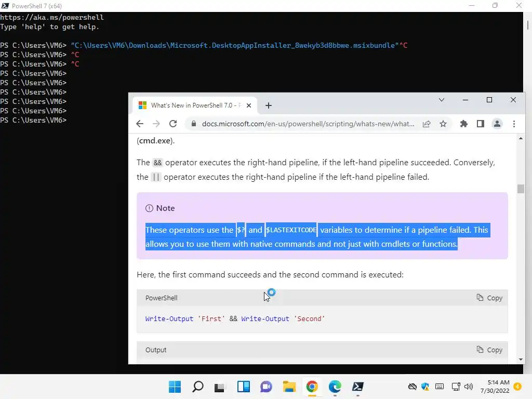This screenshot has width=532, height=399.
Task: Click the forward navigation arrow in Chrome
Action: pyautogui.click(x=156, y=124)
